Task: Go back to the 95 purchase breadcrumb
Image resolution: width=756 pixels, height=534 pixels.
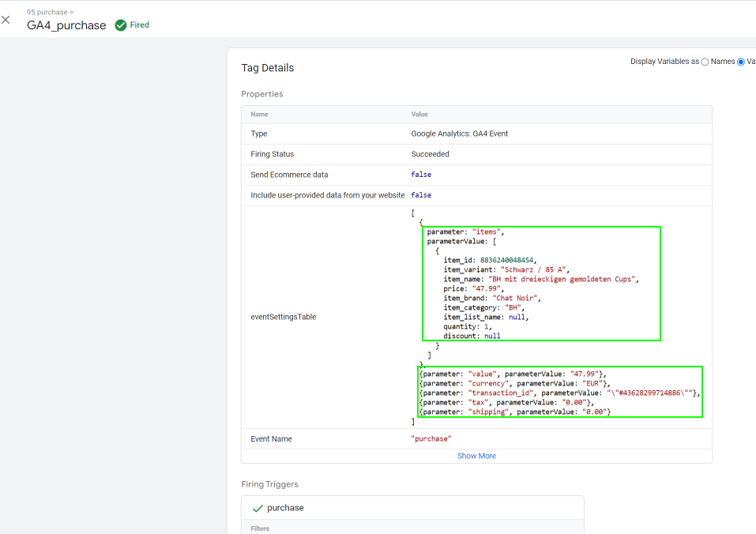Action: tap(47, 12)
